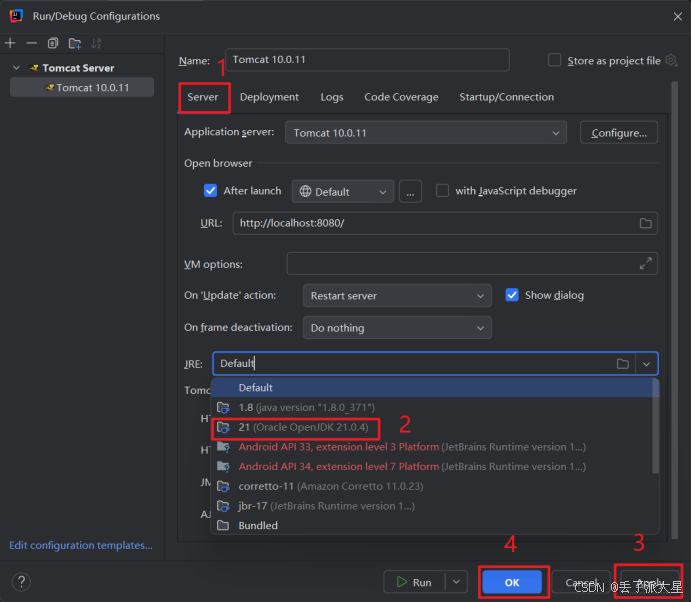Toggle the Show dialog checkbox
The width and height of the screenshot is (692, 602).
click(512, 295)
